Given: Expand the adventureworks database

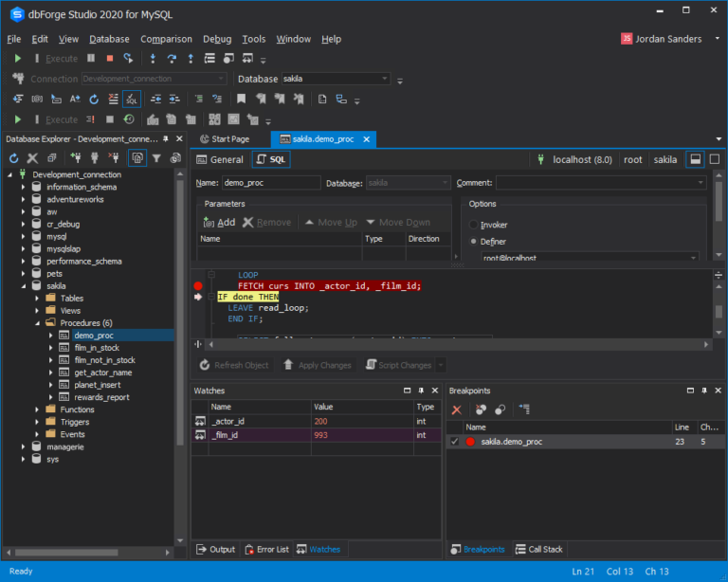Looking at the screenshot, I should [x=23, y=200].
